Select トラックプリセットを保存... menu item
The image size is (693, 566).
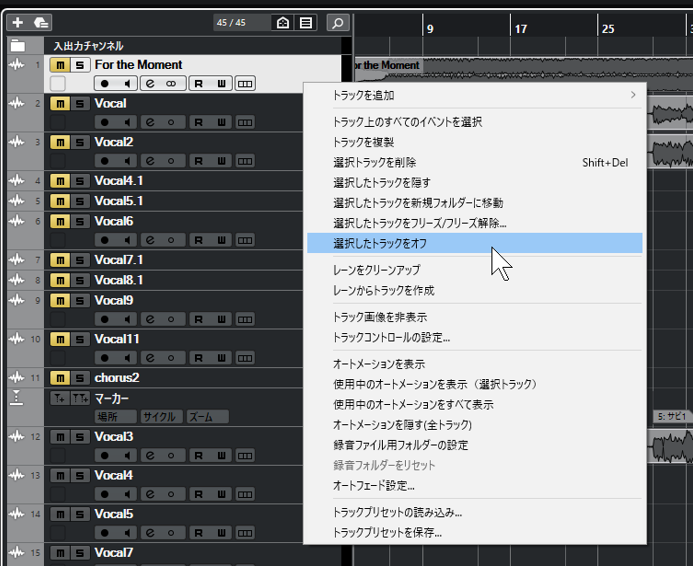coord(475,532)
